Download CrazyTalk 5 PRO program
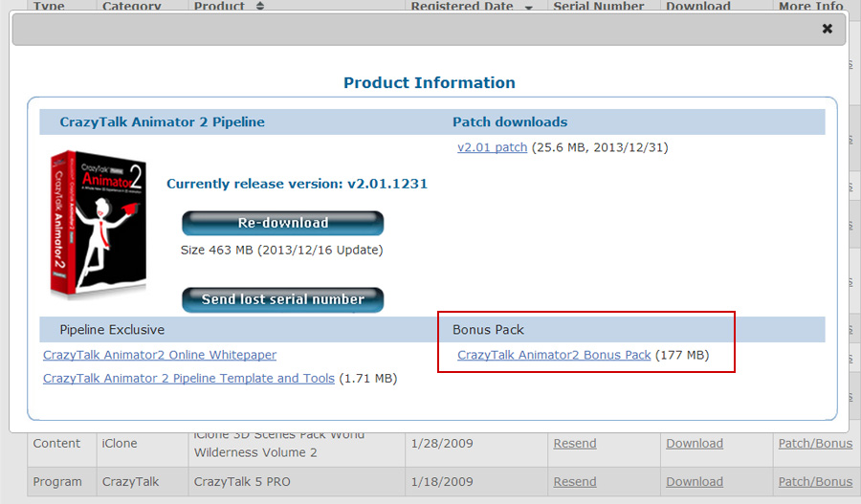Viewport: 861px width, 504px height. (695, 481)
